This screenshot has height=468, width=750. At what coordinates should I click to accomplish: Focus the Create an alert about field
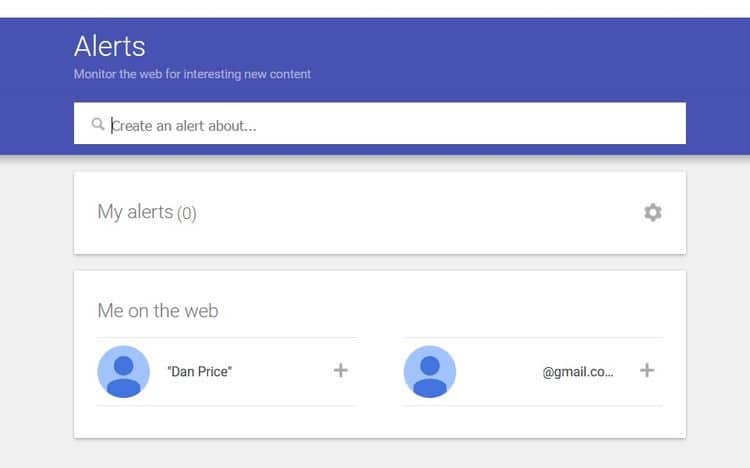tap(379, 123)
